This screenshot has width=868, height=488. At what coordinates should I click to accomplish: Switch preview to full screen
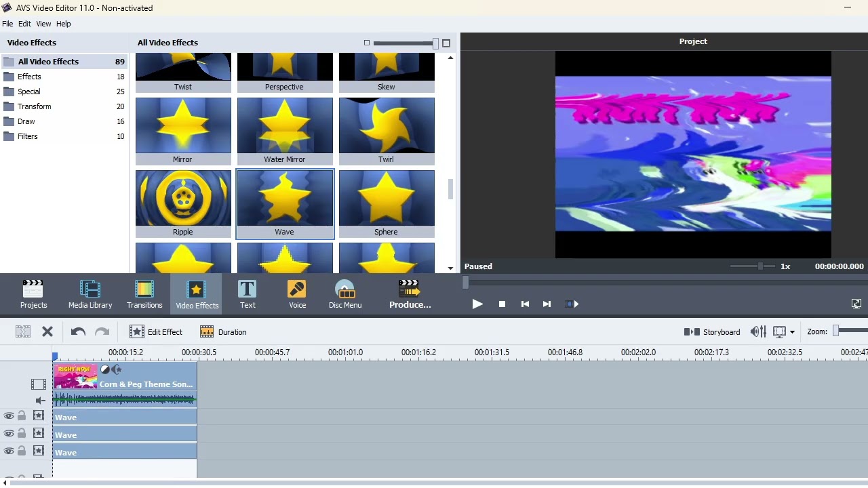point(856,304)
